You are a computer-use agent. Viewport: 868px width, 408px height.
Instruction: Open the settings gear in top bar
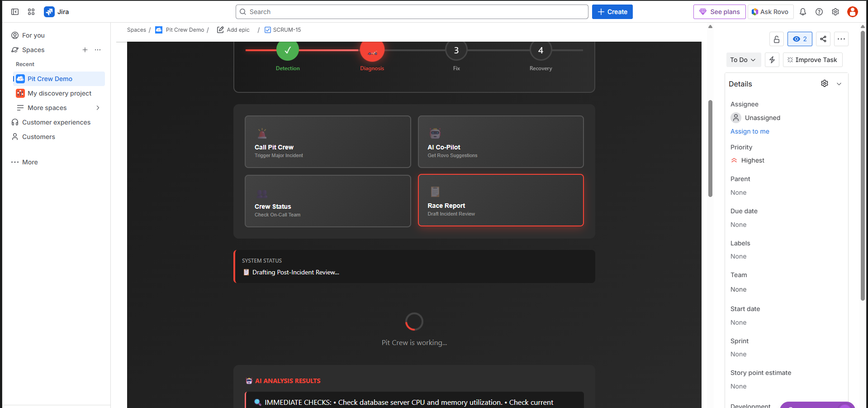[x=835, y=12]
